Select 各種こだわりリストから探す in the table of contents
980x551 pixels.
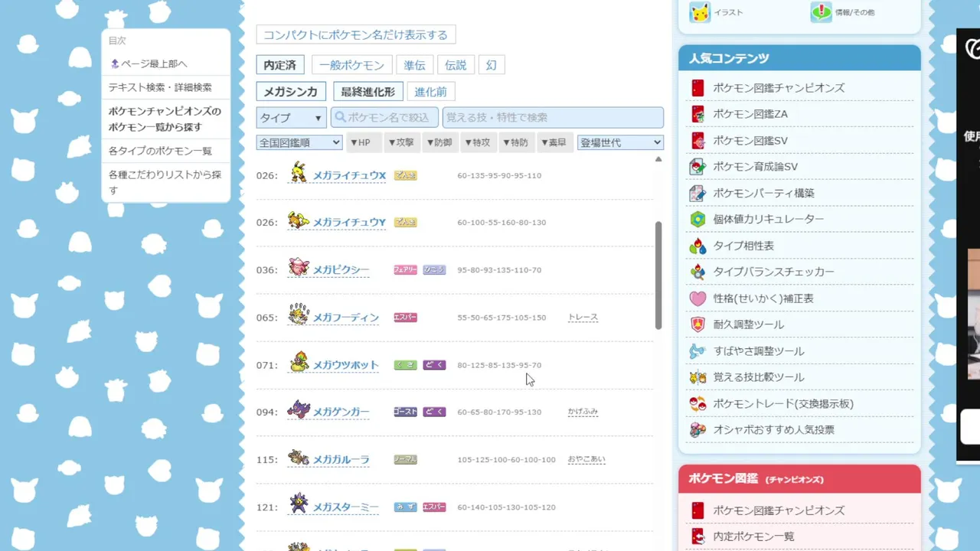(x=165, y=182)
